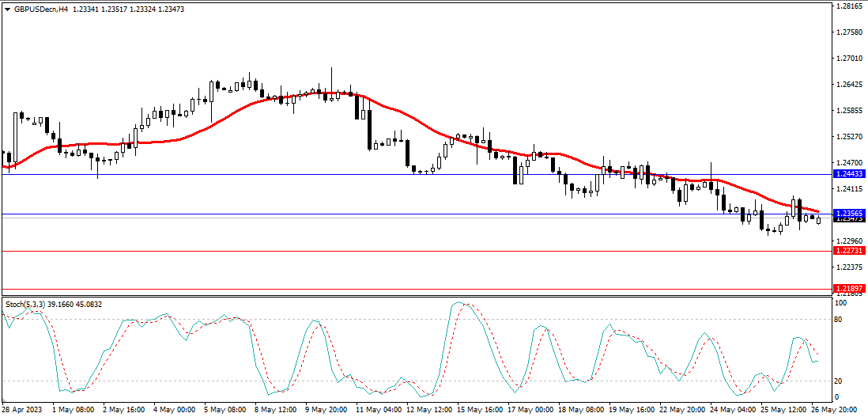The image size is (868, 417).
Task: Click the 5 May 08:00 time label
Action: click(x=224, y=411)
